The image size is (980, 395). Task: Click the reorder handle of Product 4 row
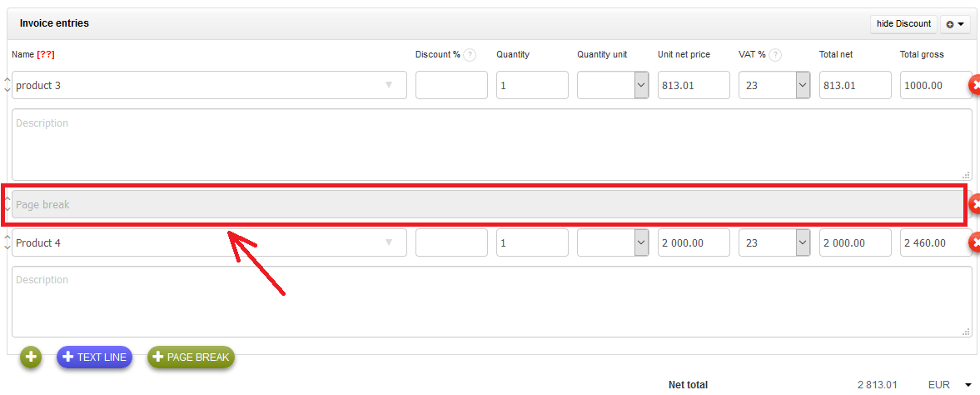point(7,242)
